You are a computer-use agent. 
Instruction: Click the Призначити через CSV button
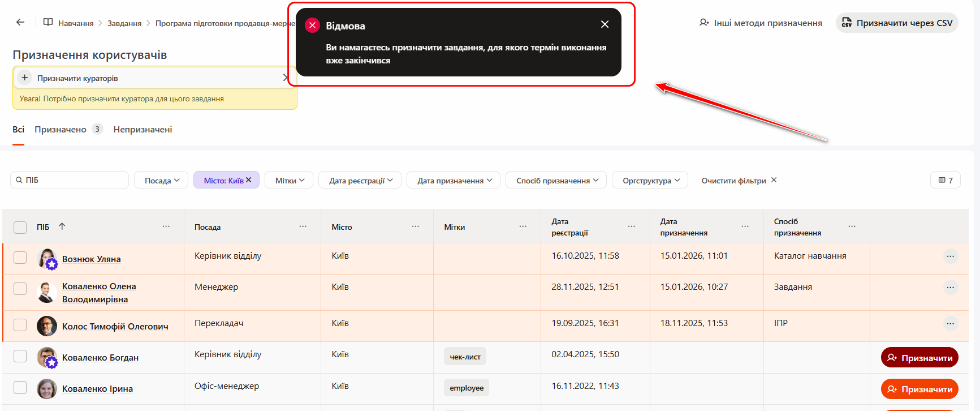(x=897, y=23)
